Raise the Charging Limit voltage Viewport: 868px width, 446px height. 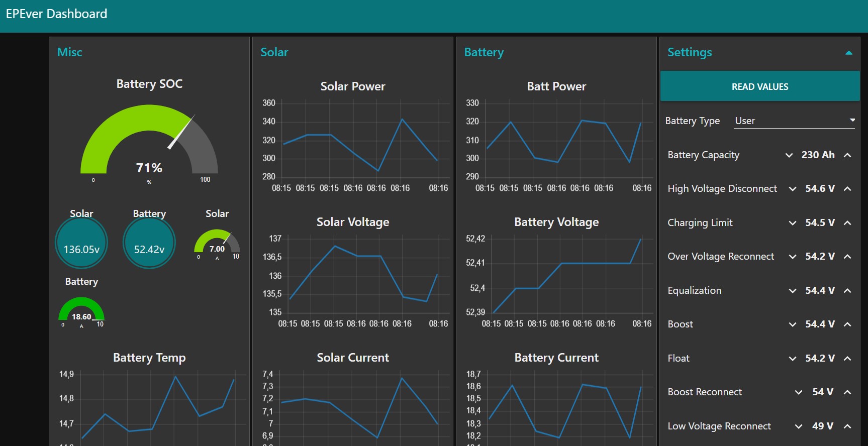[x=847, y=223]
